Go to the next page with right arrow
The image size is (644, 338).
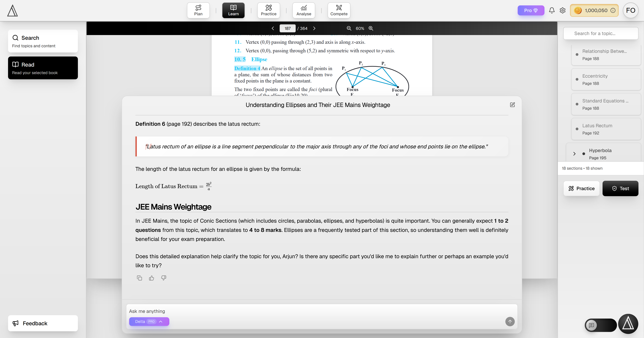(x=314, y=28)
